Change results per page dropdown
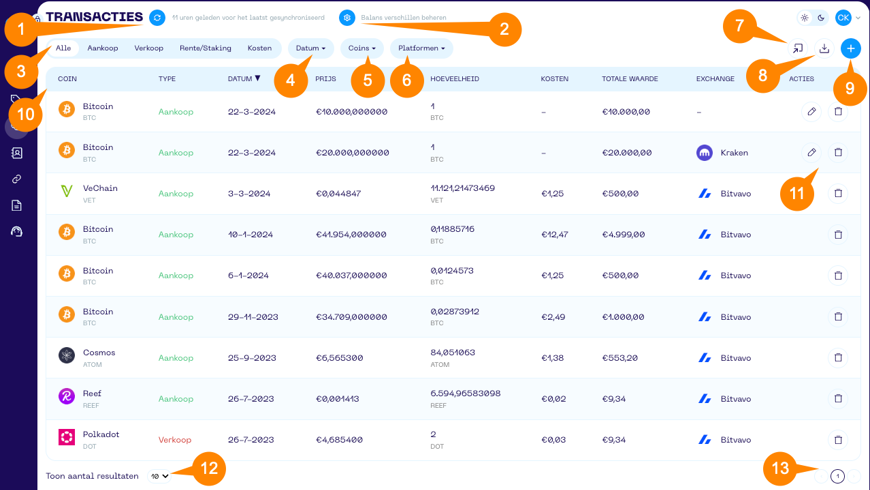 [159, 476]
